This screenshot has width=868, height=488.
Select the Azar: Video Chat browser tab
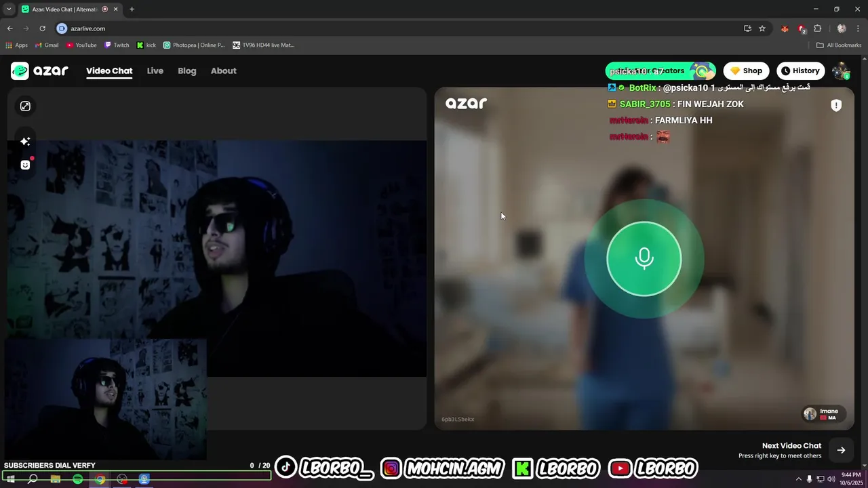tap(70, 9)
